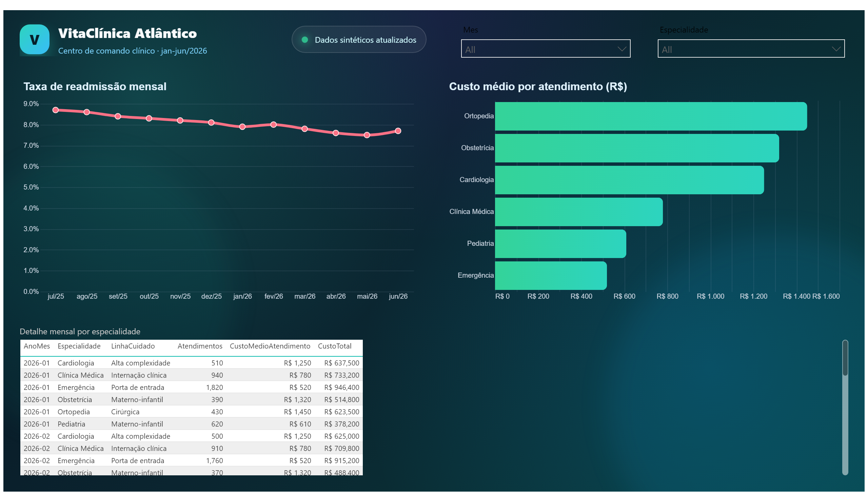Click the fev/26 readmission data point
The image size is (868, 495).
pos(274,125)
